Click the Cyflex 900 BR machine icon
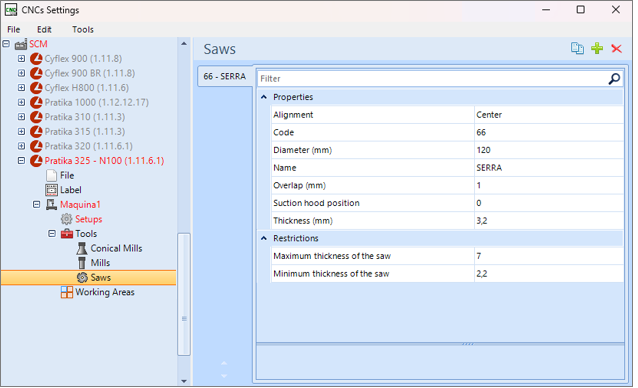 36,73
